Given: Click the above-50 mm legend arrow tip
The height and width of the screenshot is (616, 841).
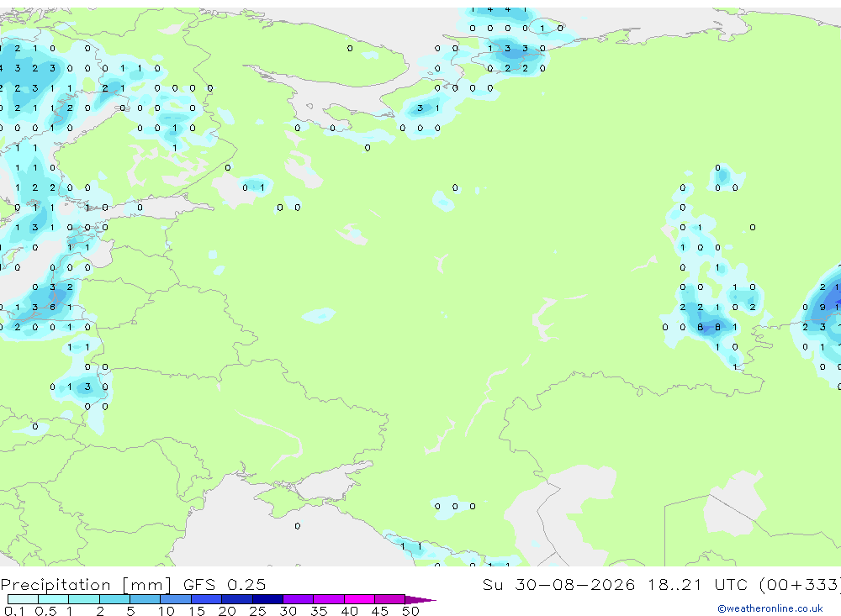Looking at the screenshot, I should (420, 600).
